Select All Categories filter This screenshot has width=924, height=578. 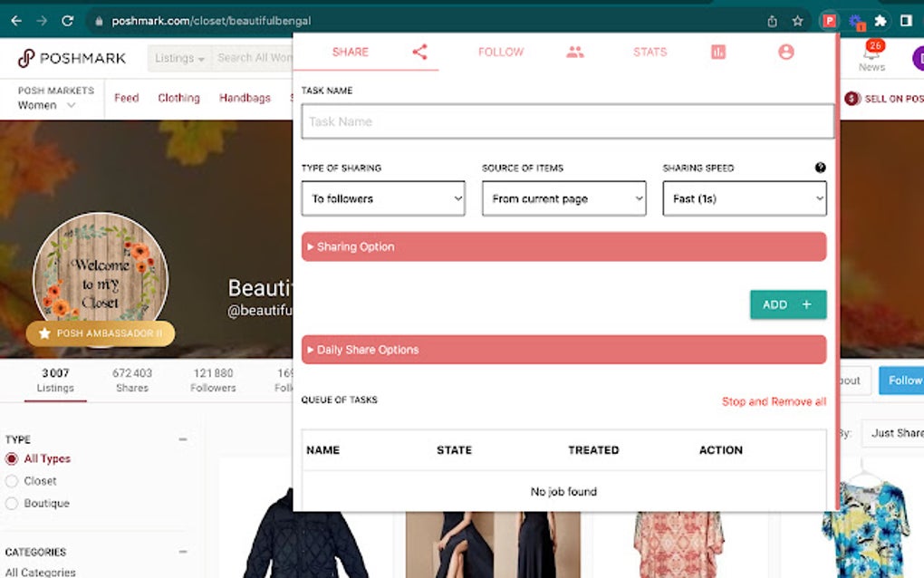(40, 572)
